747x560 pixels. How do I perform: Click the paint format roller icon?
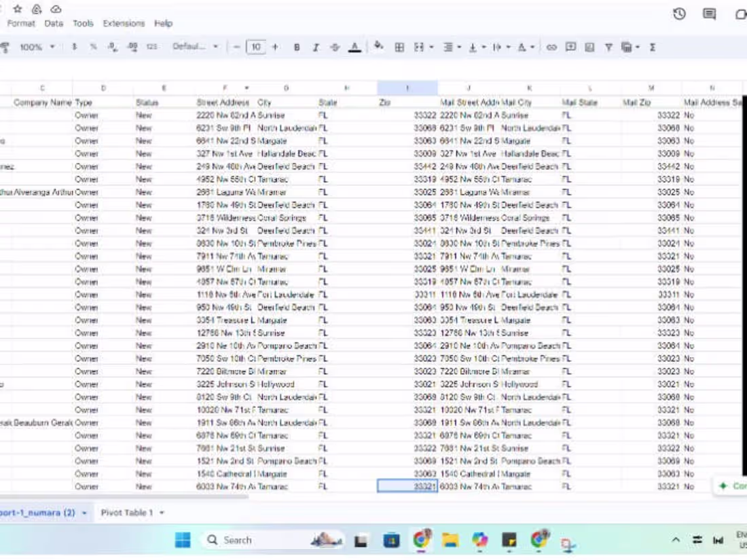(x=5, y=47)
